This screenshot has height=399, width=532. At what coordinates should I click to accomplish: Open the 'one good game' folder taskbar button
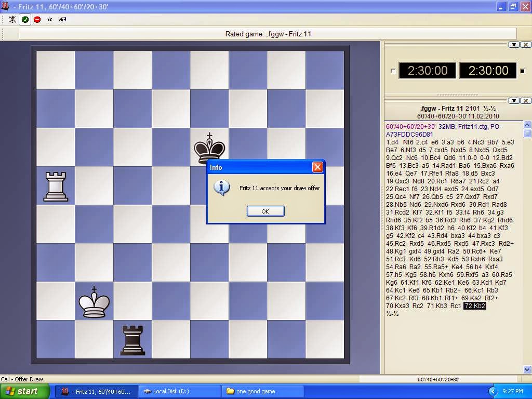(262, 392)
